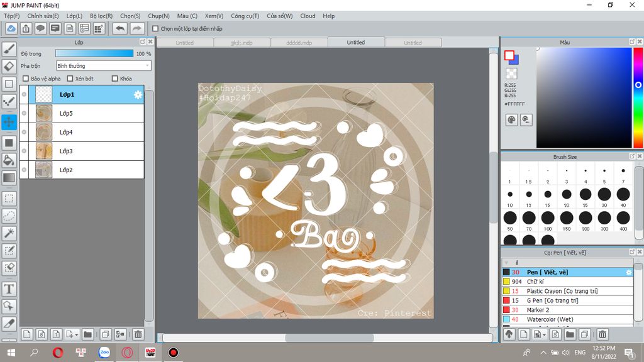Open the Công cụ(T) menu
This screenshot has width=644, height=362.
point(245,16)
